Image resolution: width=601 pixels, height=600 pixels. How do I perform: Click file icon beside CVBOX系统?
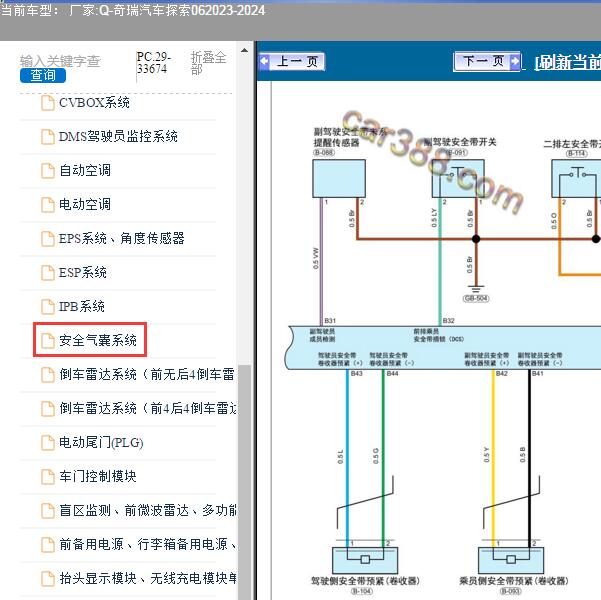48,103
